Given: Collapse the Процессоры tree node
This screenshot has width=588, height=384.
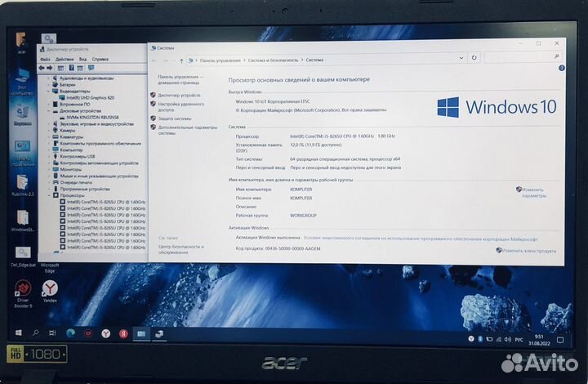Looking at the screenshot, I should tap(48, 195).
